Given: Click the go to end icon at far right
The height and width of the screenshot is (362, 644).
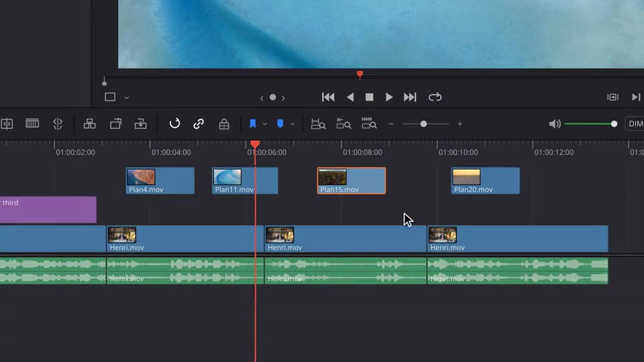Looking at the screenshot, I should pyautogui.click(x=636, y=97).
